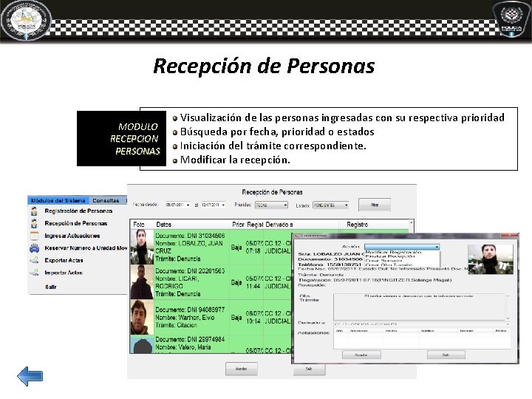Choose Salir in the modules menu

(50, 287)
